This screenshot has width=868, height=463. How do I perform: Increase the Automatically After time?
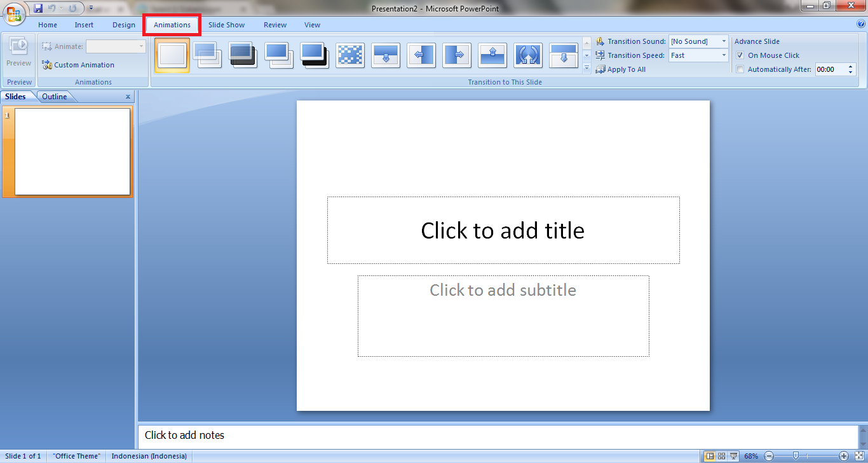tap(851, 66)
